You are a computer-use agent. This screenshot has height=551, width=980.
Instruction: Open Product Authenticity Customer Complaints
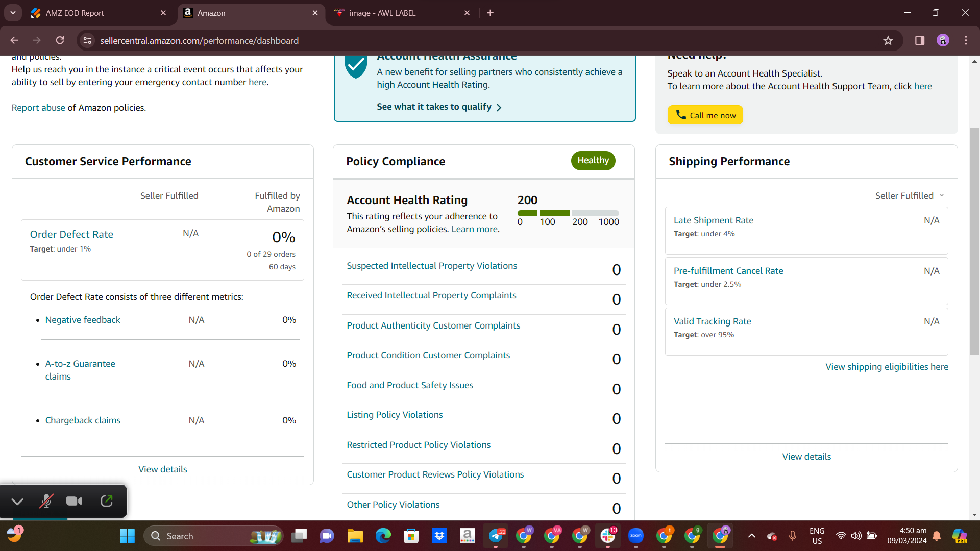tap(433, 325)
